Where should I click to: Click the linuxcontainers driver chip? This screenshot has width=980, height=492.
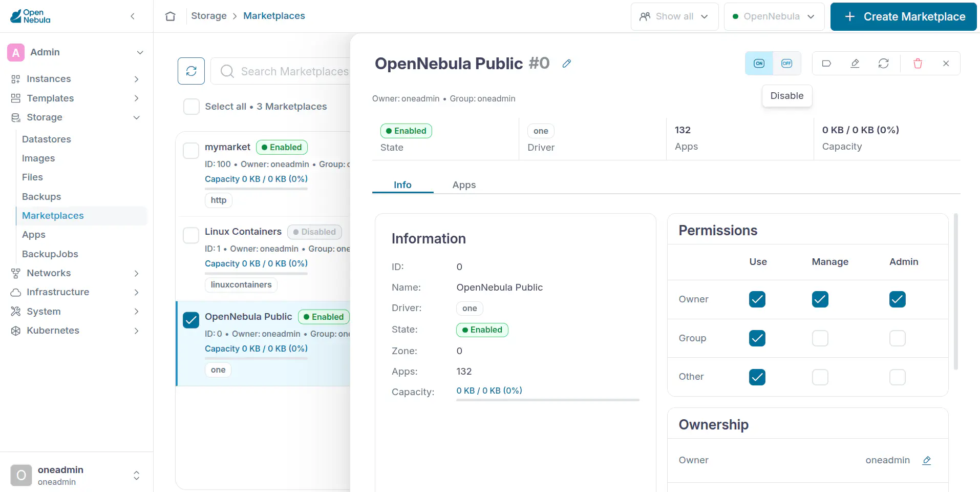pos(241,285)
